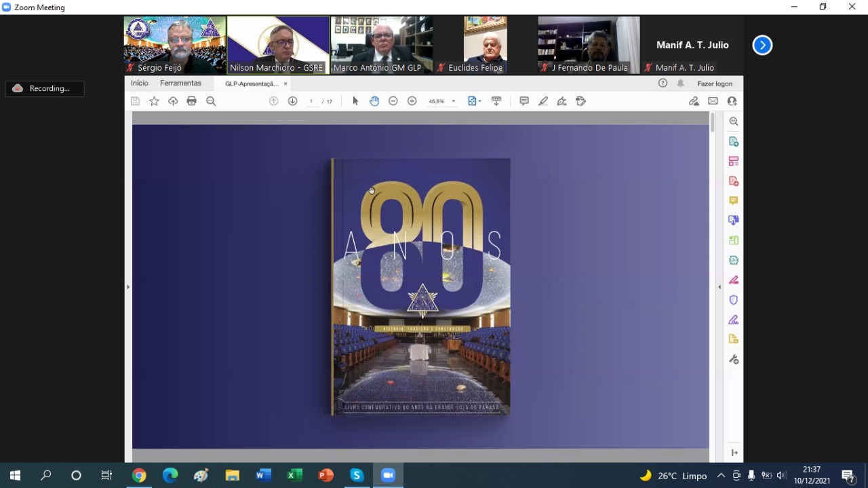Open the Protect shield tool in sidebar
The image size is (868, 488).
click(733, 300)
